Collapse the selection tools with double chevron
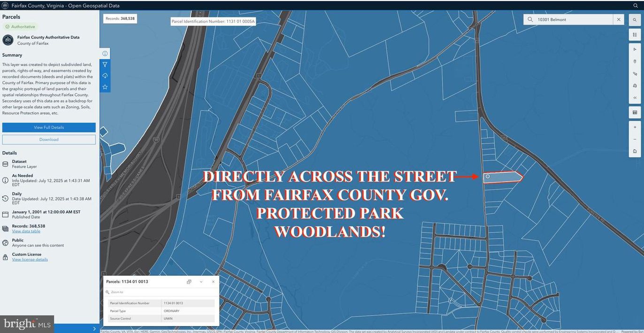644x333 pixels. coord(635,98)
